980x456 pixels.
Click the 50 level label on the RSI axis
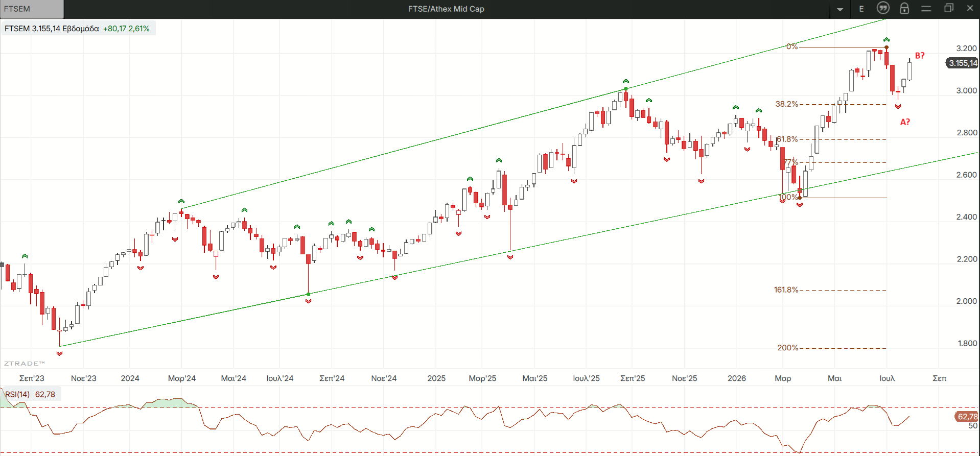point(973,426)
